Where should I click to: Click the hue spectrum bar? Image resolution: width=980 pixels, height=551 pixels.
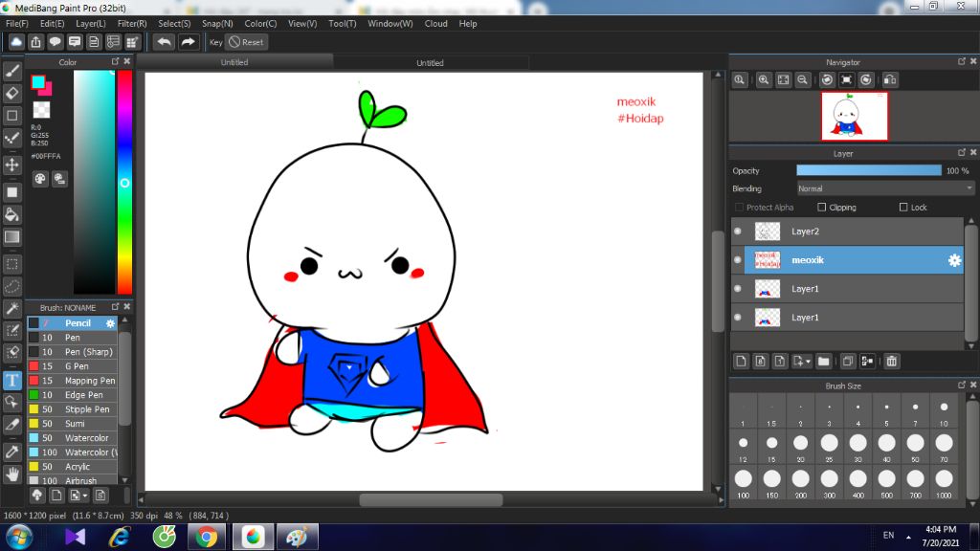click(x=125, y=182)
